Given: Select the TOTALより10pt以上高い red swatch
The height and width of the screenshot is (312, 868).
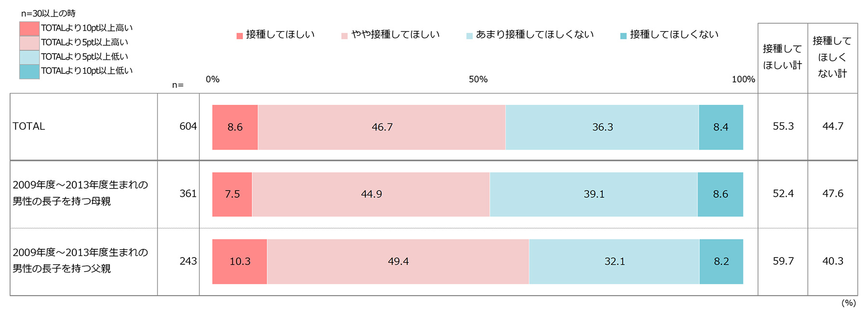Looking at the screenshot, I should [x=29, y=28].
